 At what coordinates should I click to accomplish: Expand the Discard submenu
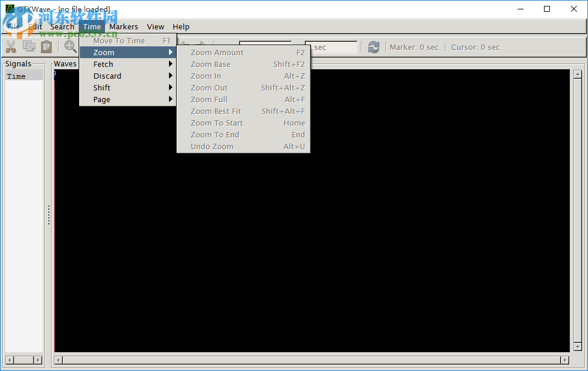(128, 76)
